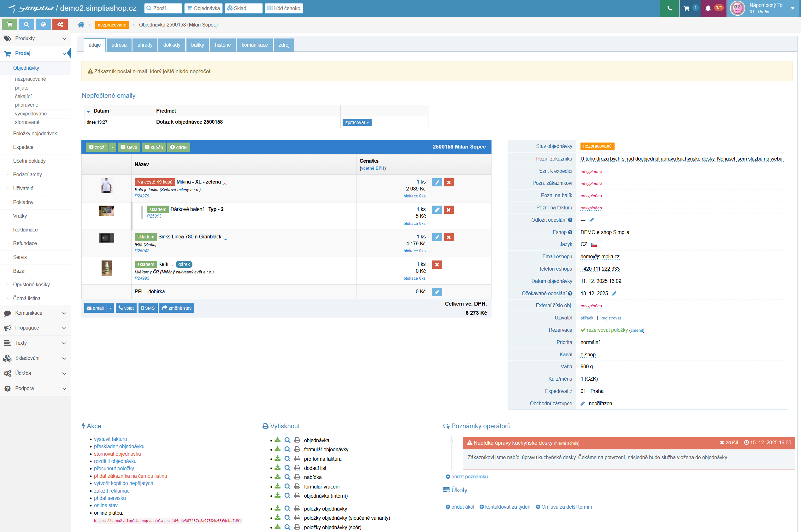801x532 pixels.
Task: Click the phone call icon in header
Action: click(x=669, y=8)
